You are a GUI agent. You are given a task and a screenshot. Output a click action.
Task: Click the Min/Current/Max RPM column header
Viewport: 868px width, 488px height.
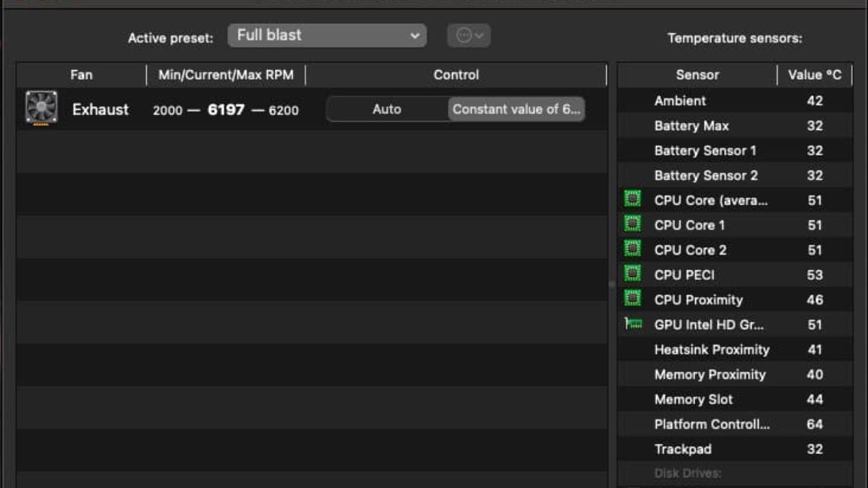[x=226, y=74]
